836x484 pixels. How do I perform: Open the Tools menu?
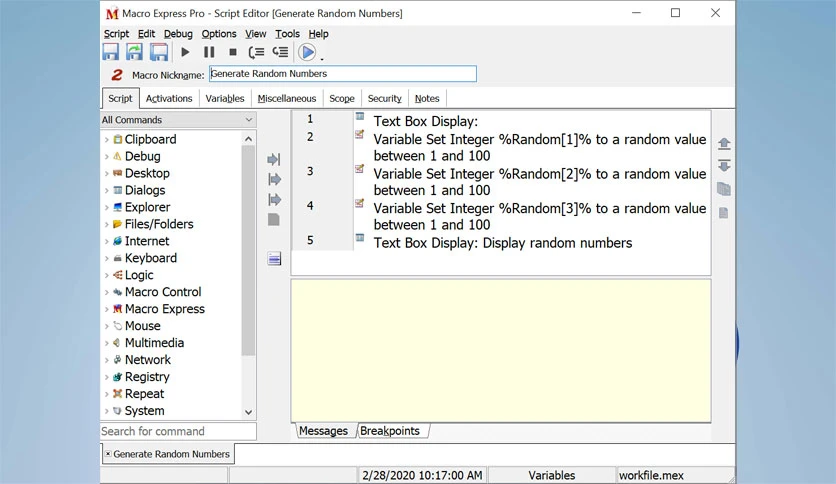[x=287, y=34]
